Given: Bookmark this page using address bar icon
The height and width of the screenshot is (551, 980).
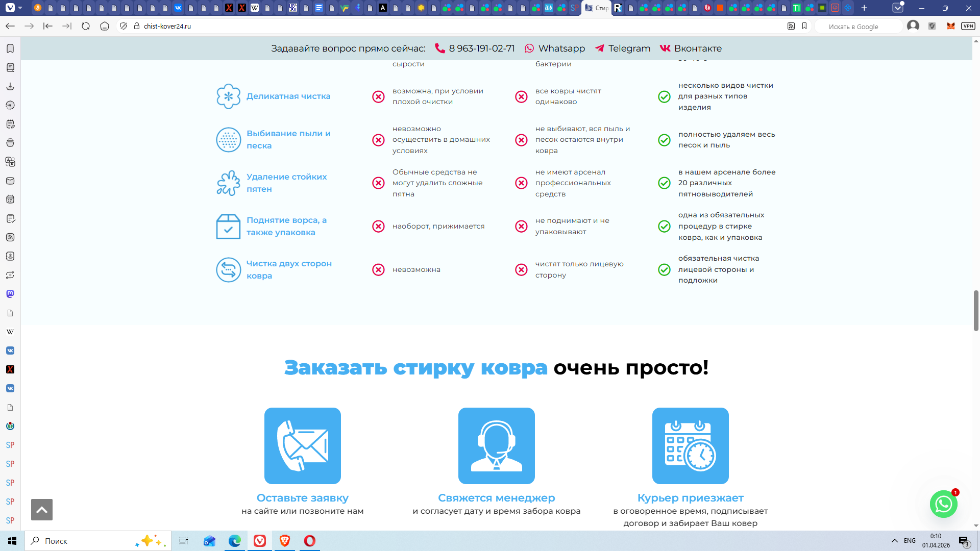Looking at the screenshot, I should 804,26.
